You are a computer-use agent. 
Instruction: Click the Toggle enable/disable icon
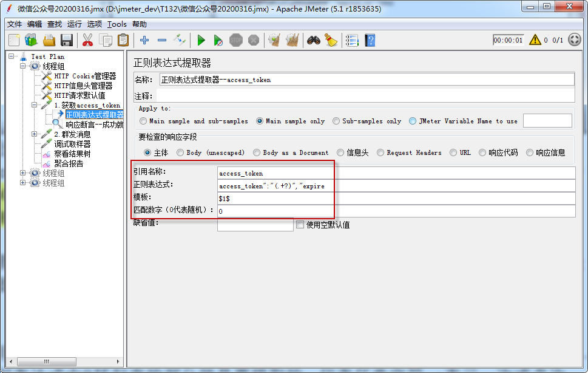pos(180,40)
